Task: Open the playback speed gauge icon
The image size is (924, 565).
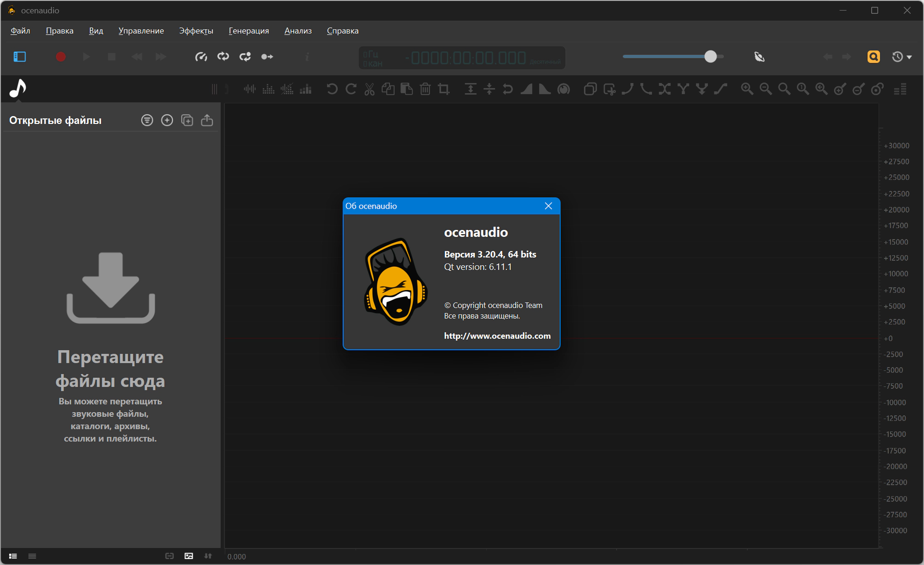Action: tap(201, 57)
